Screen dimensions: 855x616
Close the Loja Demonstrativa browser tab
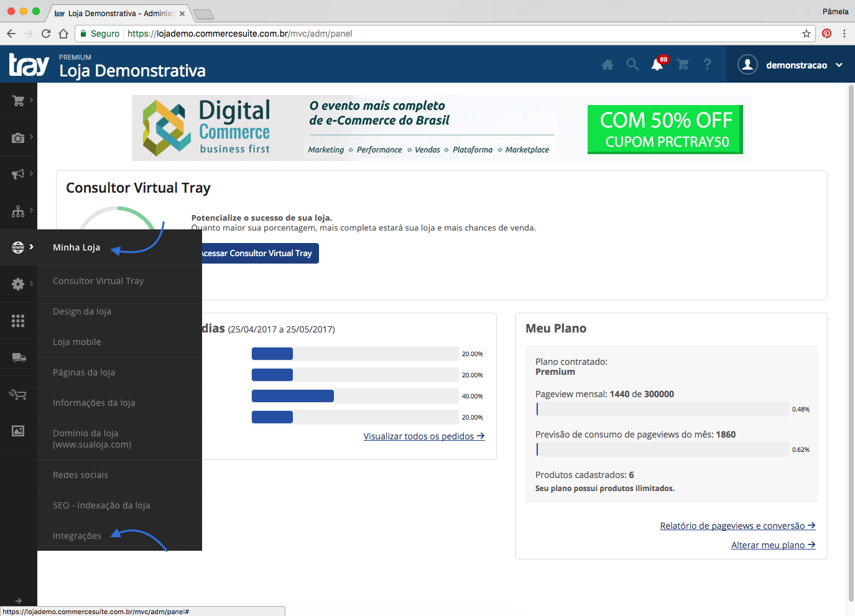(x=182, y=13)
